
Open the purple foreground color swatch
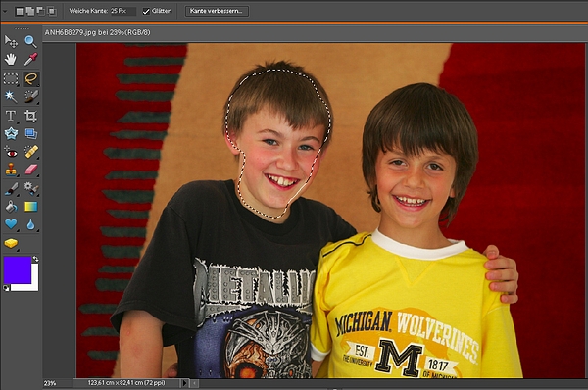[18, 270]
